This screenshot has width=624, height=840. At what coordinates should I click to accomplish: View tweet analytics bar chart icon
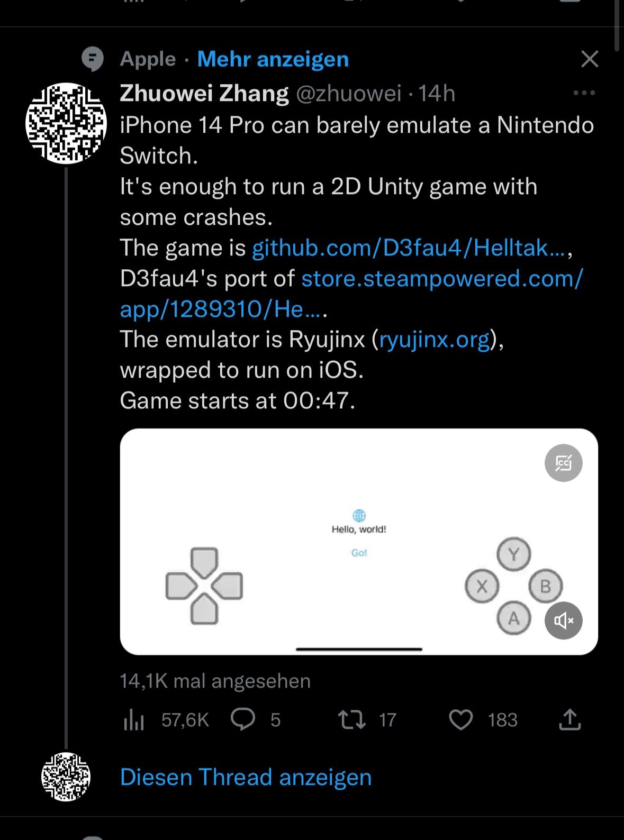click(x=134, y=720)
